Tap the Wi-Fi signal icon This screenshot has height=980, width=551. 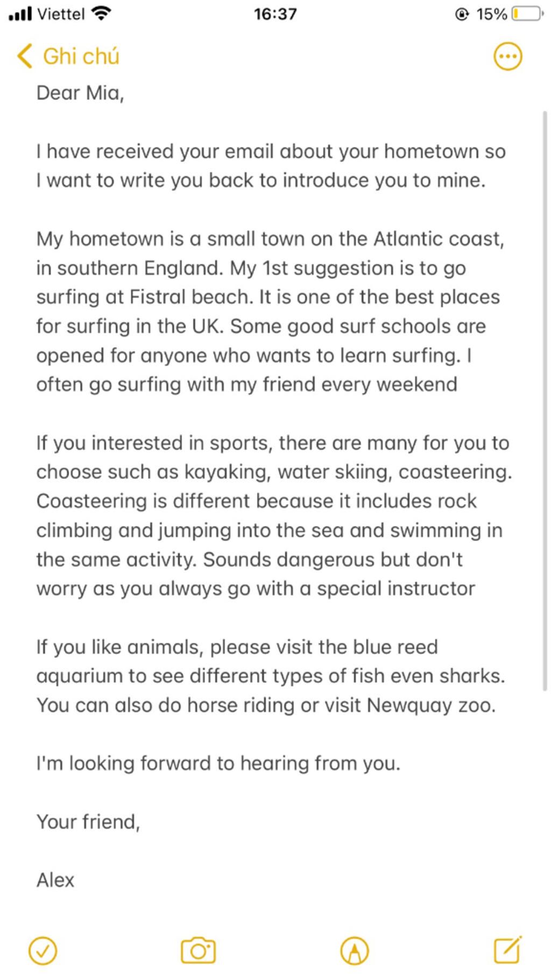pyautogui.click(x=102, y=13)
